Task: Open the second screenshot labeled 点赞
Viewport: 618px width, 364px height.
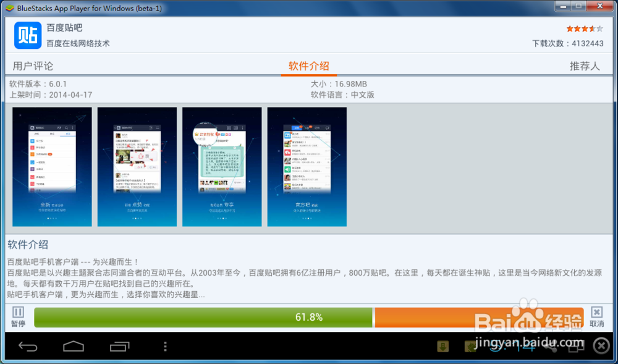Action: pos(137,167)
